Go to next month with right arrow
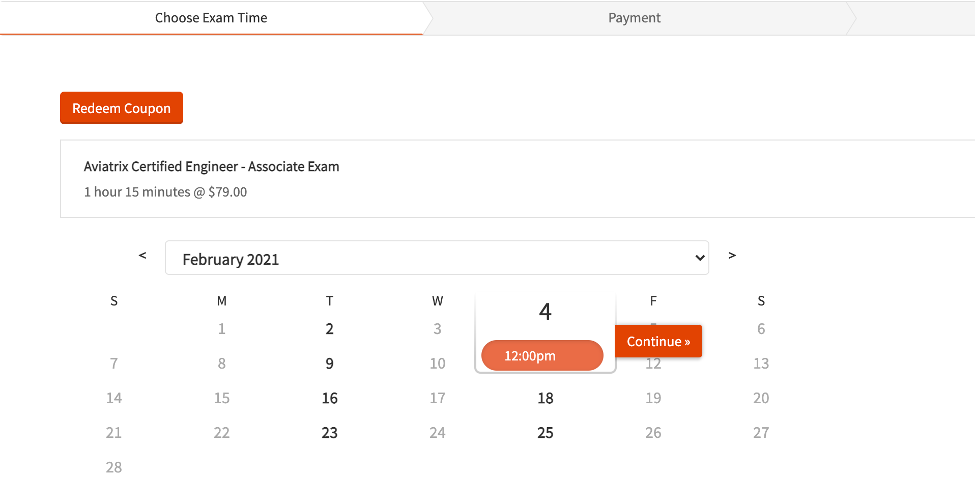Viewport: 977px width, 502px height. [732, 256]
